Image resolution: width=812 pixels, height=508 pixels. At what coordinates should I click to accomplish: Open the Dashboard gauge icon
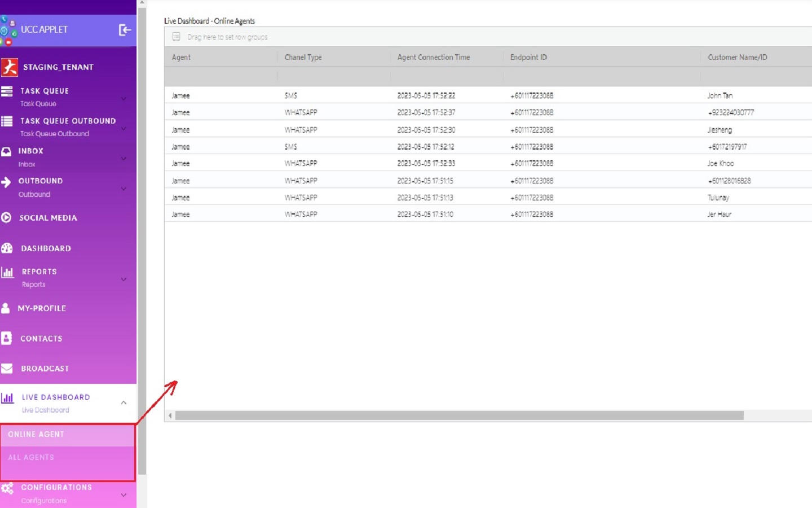[x=7, y=248]
